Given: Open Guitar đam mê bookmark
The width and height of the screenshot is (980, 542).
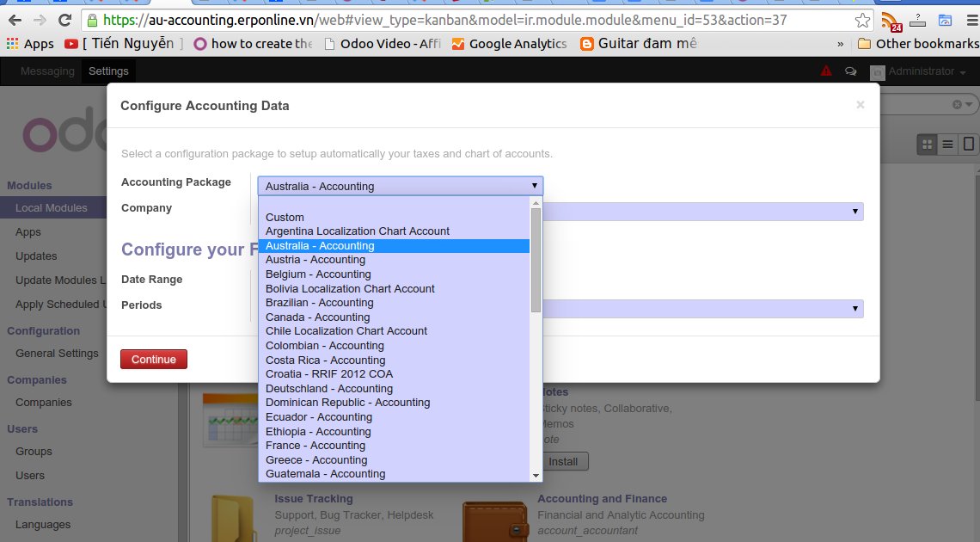Looking at the screenshot, I should (638, 44).
